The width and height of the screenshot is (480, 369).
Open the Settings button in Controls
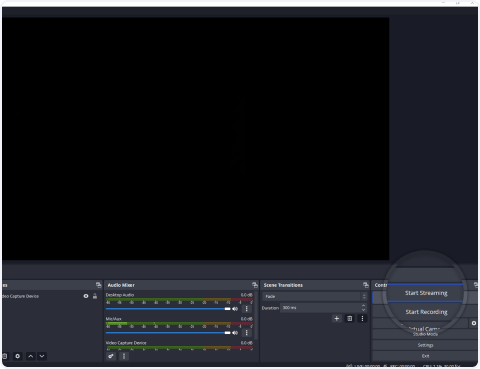(x=425, y=345)
